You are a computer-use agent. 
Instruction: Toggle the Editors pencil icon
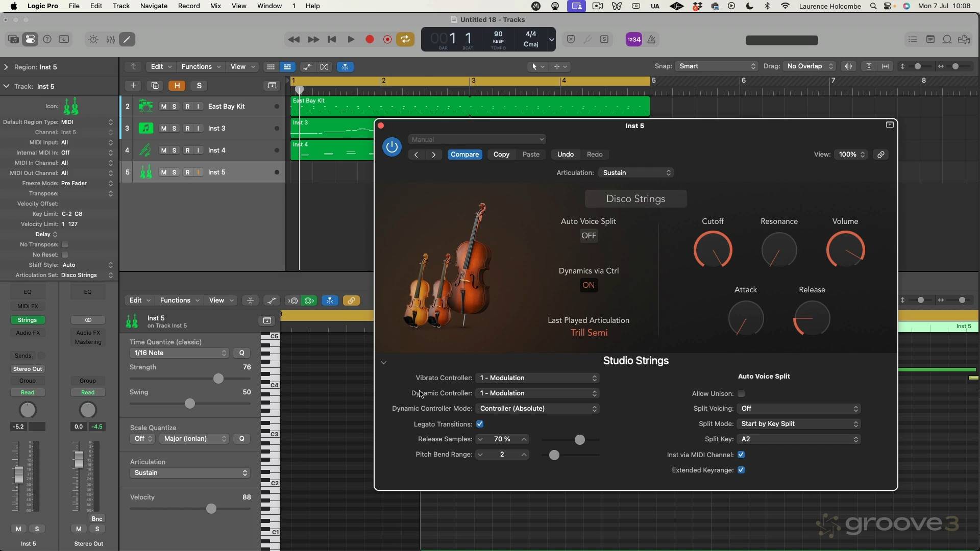coord(127,39)
